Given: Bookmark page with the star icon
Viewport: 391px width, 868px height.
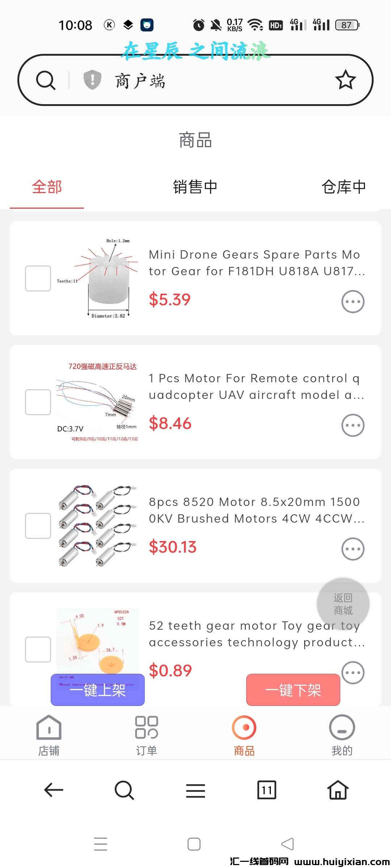Looking at the screenshot, I should 345,80.
